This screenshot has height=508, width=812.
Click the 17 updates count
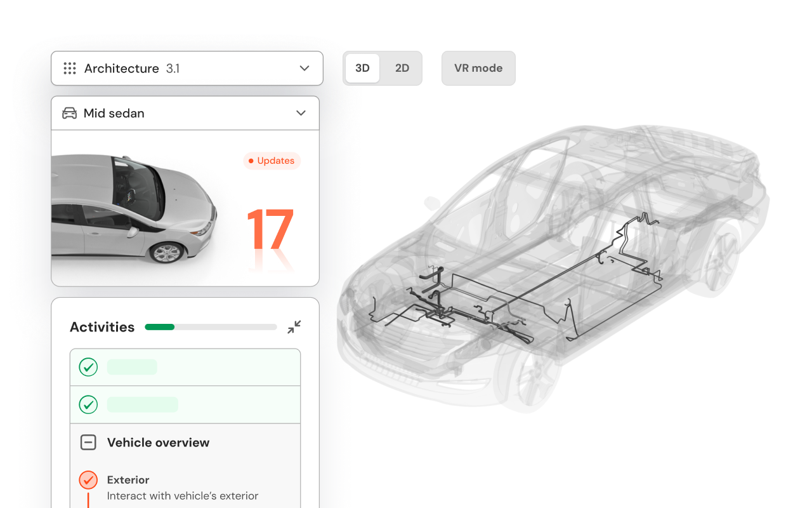point(270,230)
